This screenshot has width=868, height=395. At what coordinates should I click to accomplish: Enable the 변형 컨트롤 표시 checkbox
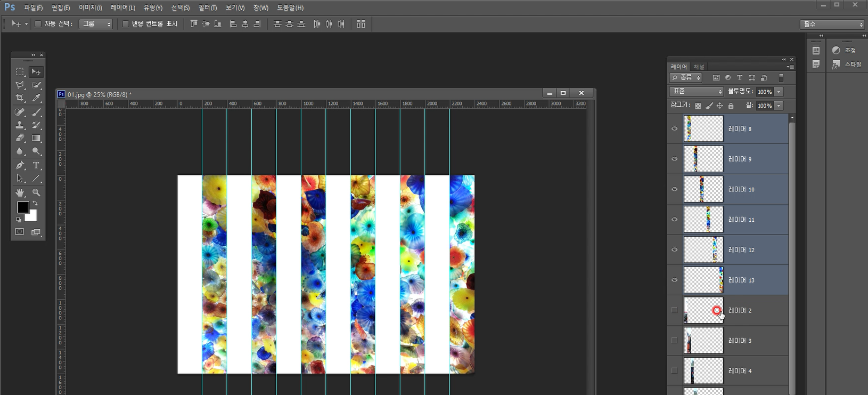pos(126,24)
